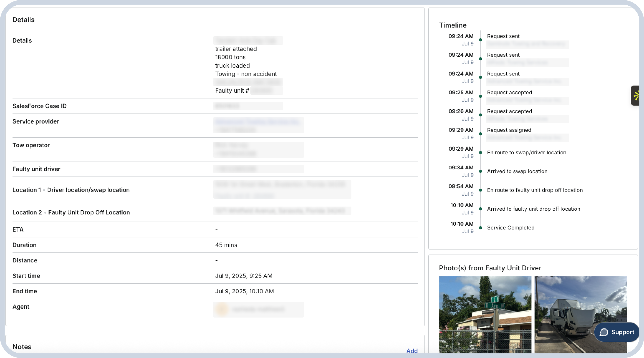644x358 pixels.
Task: Select the '18000 tons' detail line
Action: (230, 57)
